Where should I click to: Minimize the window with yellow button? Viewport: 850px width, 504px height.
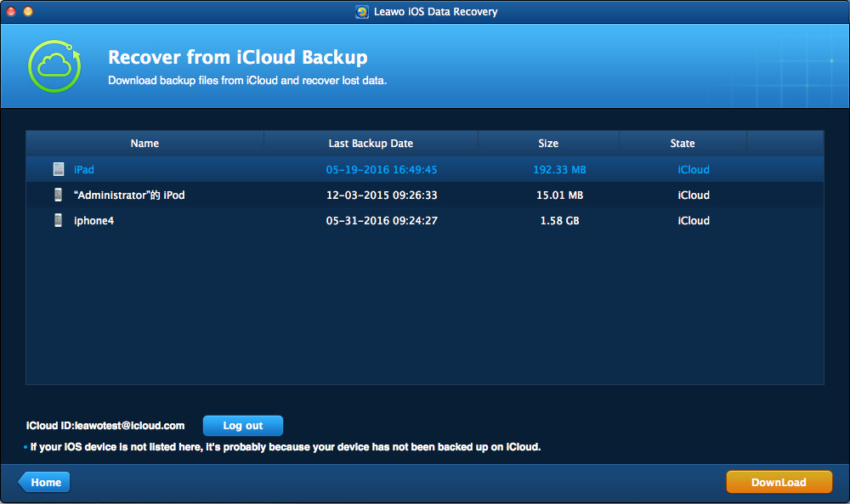(28, 12)
